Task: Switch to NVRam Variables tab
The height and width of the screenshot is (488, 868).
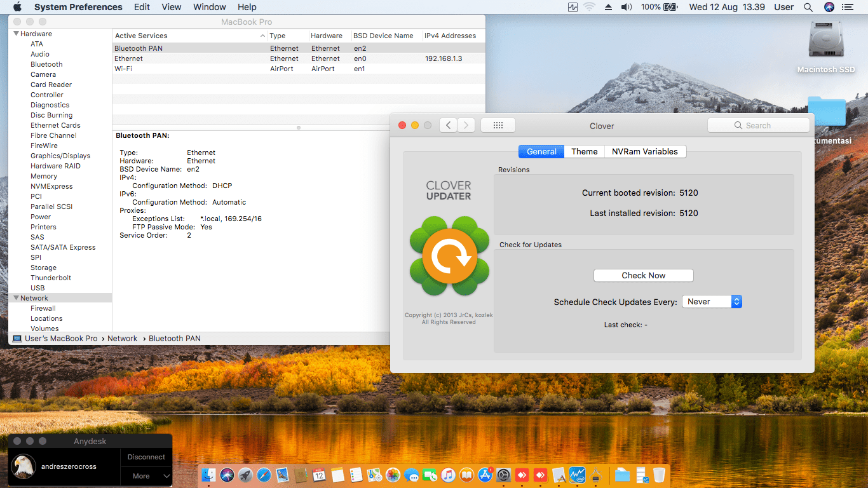Action: point(645,151)
